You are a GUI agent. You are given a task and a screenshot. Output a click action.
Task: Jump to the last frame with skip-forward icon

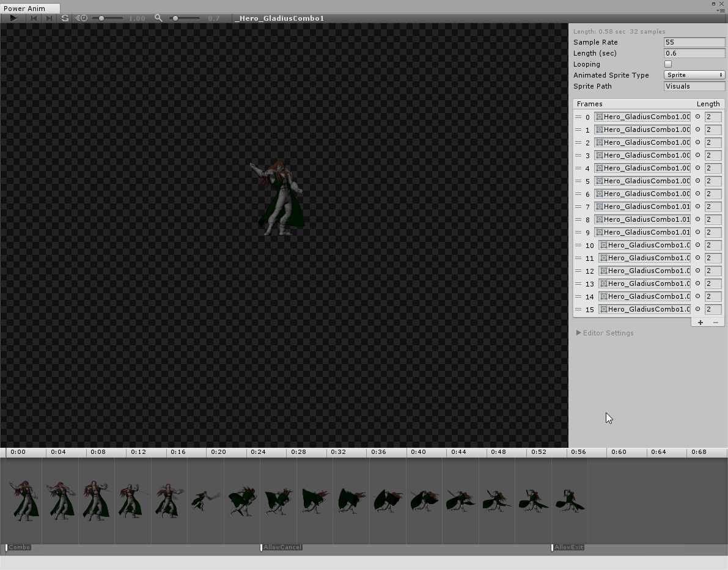click(48, 18)
